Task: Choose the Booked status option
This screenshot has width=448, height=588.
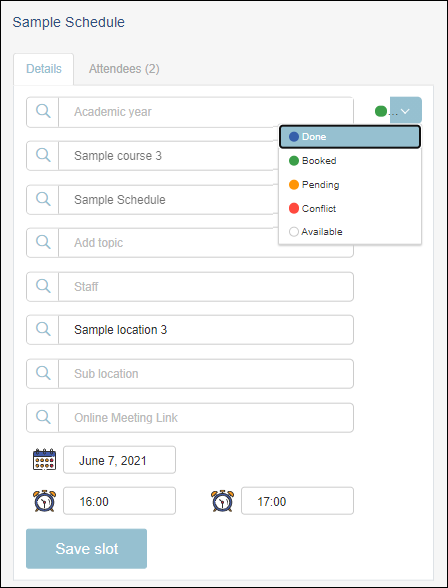Action: 350,160
